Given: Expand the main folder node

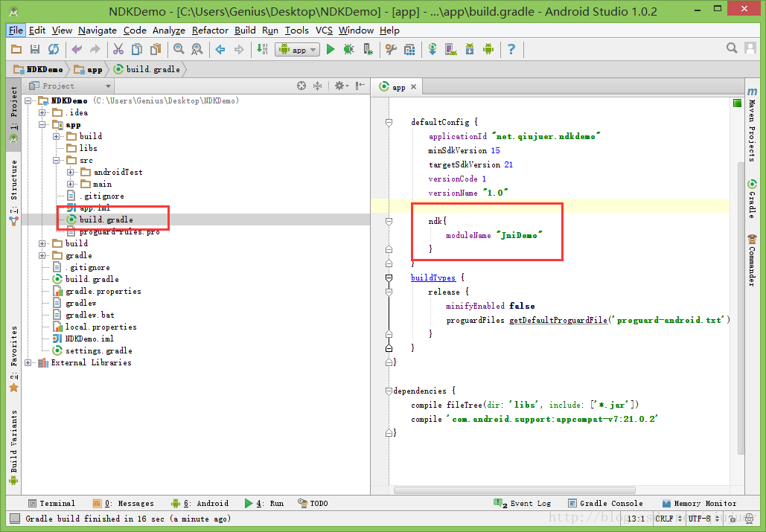Looking at the screenshot, I should point(70,184).
